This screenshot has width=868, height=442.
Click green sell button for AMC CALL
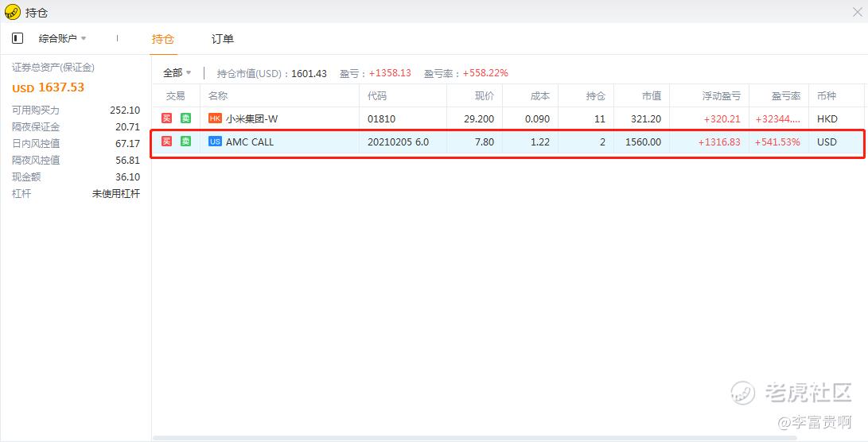click(185, 142)
